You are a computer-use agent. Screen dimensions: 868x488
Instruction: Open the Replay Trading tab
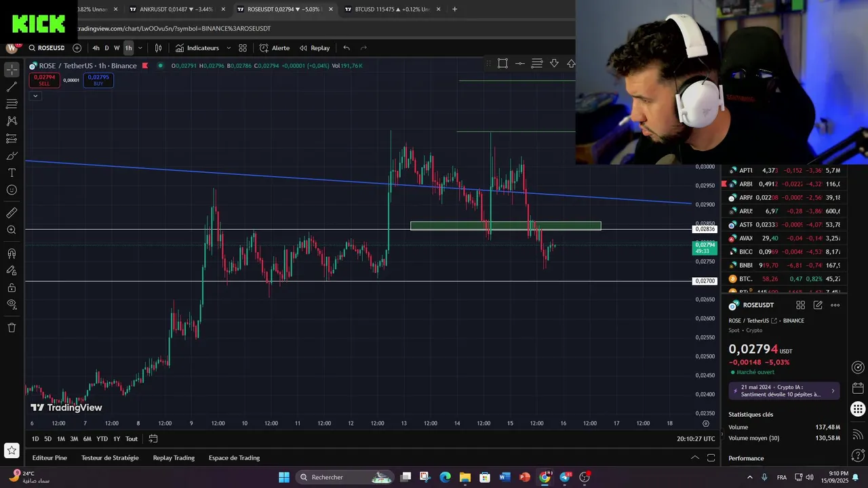tap(174, 458)
